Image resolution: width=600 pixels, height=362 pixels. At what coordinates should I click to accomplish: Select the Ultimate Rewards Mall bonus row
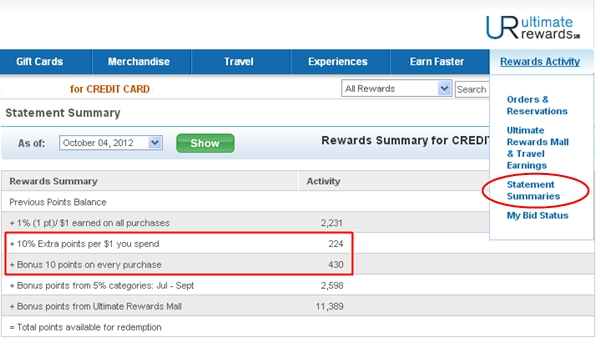(298, 306)
